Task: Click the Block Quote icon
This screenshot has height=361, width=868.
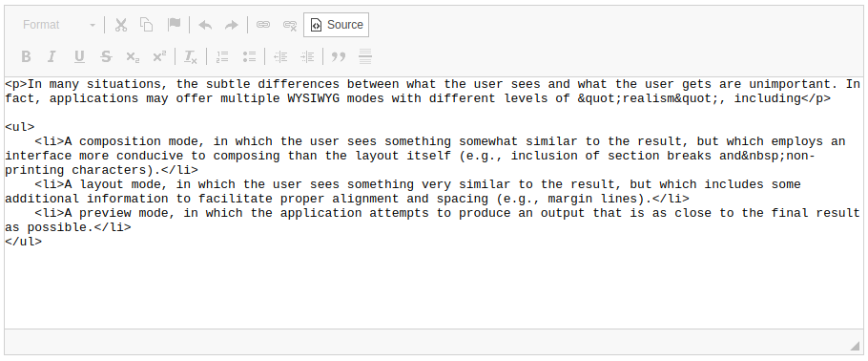Action: coord(339,56)
